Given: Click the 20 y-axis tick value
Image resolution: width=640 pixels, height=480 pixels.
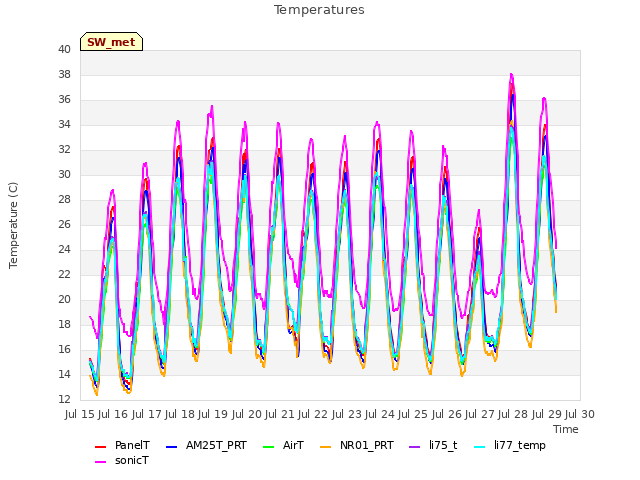Looking at the screenshot, I should tap(64, 300).
